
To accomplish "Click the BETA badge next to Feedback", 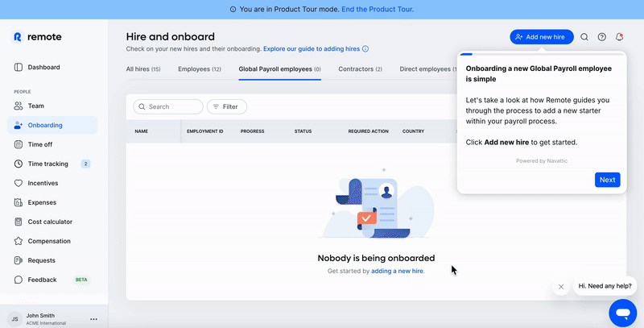I will [x=81, y=280].
